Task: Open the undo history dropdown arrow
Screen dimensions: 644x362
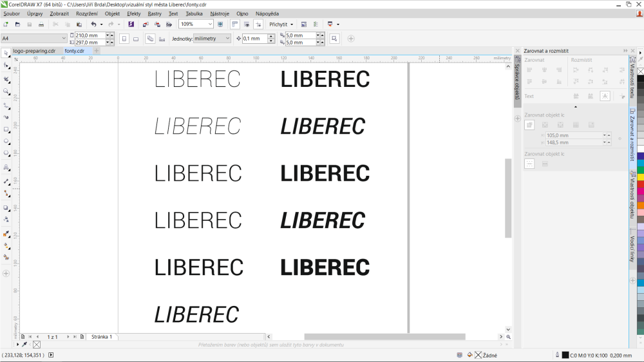Action: coord(102,24)
